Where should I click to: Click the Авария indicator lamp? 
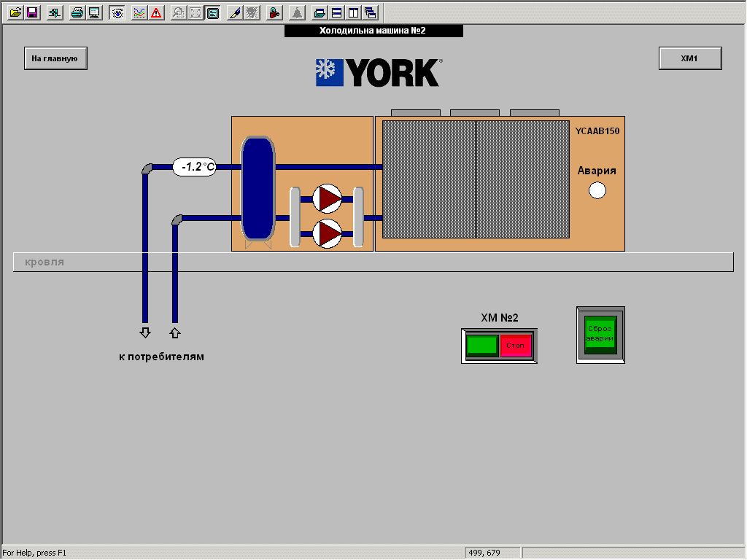(597, 190)
